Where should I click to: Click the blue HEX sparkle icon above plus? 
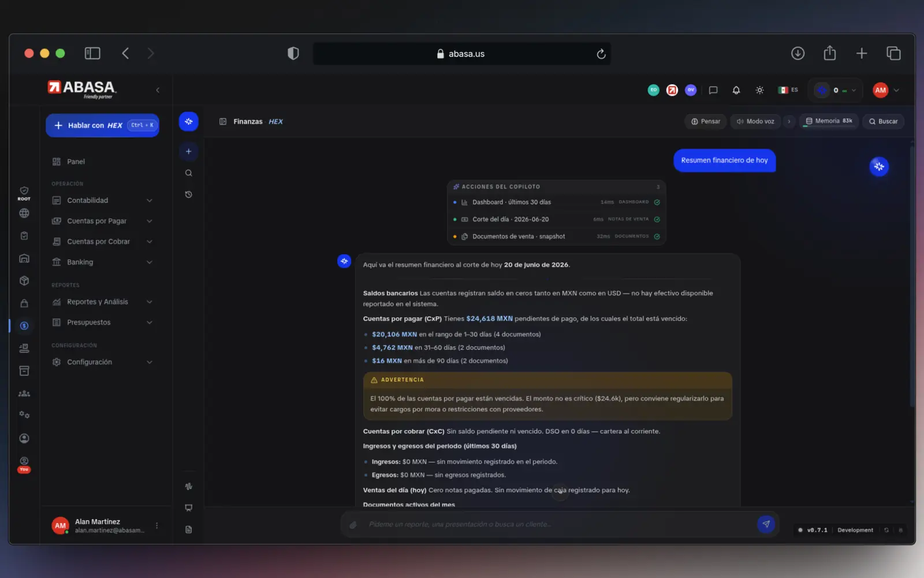pyautogui.click(x=188, y=121)
